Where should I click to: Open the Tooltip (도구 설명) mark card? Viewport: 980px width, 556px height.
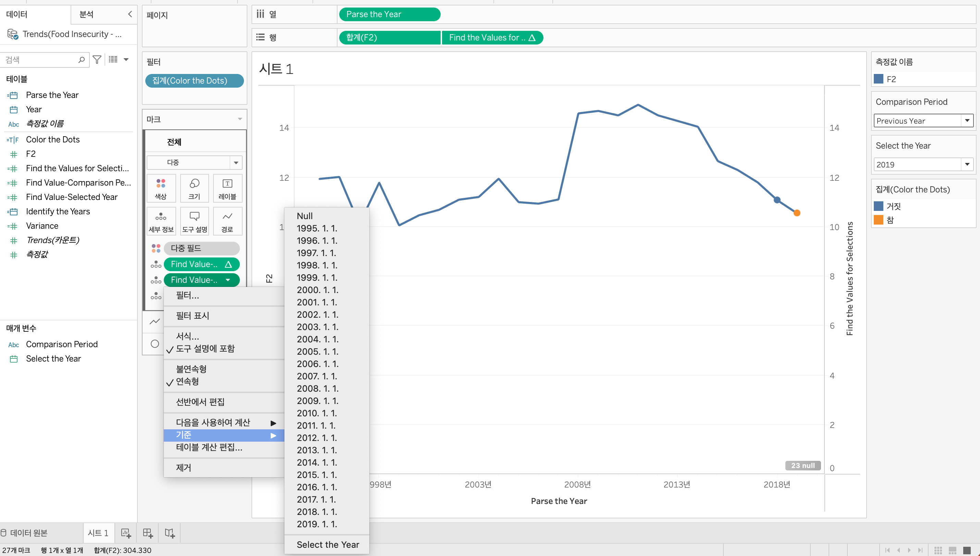194,222
